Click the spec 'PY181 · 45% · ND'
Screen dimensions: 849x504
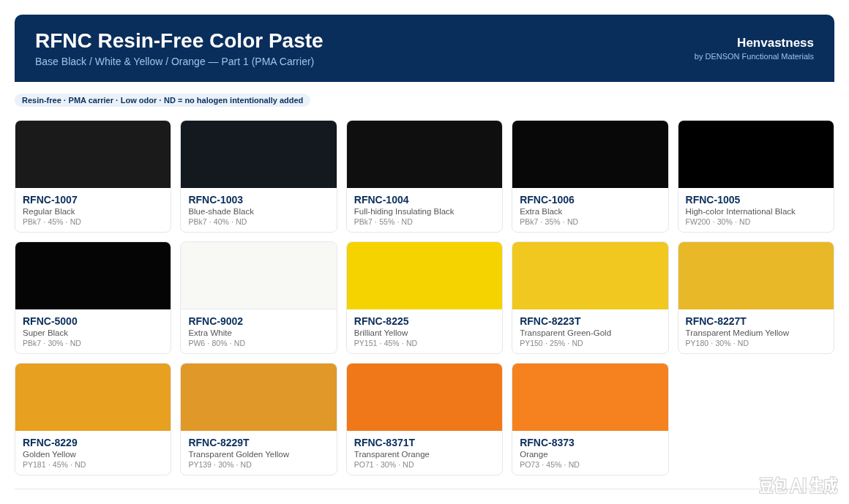click(54, 464)
